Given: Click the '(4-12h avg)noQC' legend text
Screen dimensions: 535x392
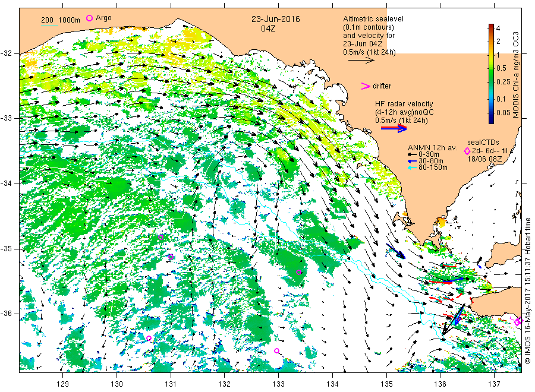Looking at the screenshot, I should [404, 112].
